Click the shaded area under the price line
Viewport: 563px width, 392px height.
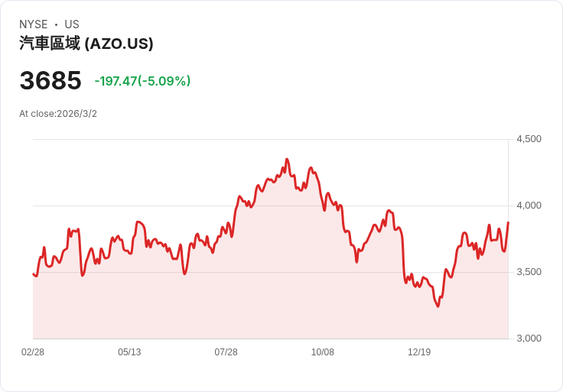(268, 290)
